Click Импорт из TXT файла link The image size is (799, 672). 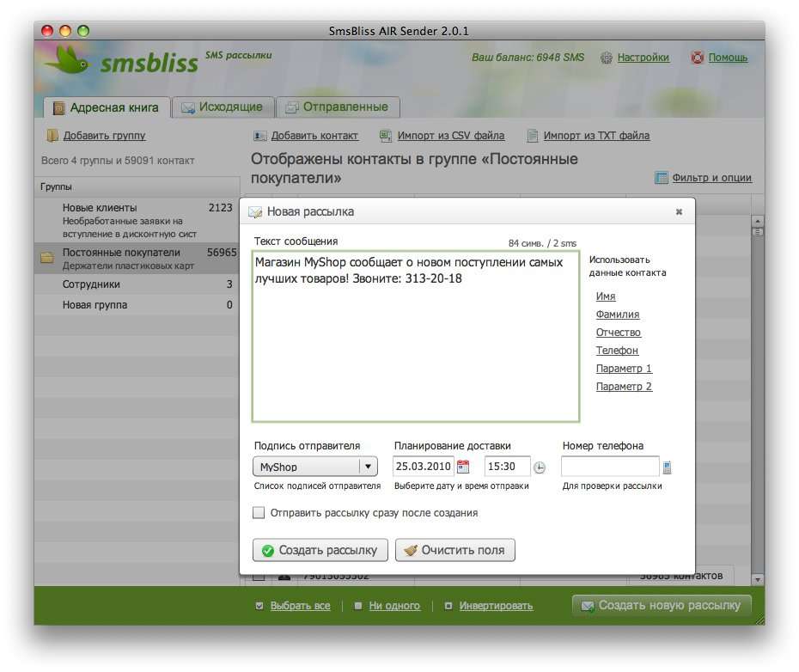tap(597, 136)
